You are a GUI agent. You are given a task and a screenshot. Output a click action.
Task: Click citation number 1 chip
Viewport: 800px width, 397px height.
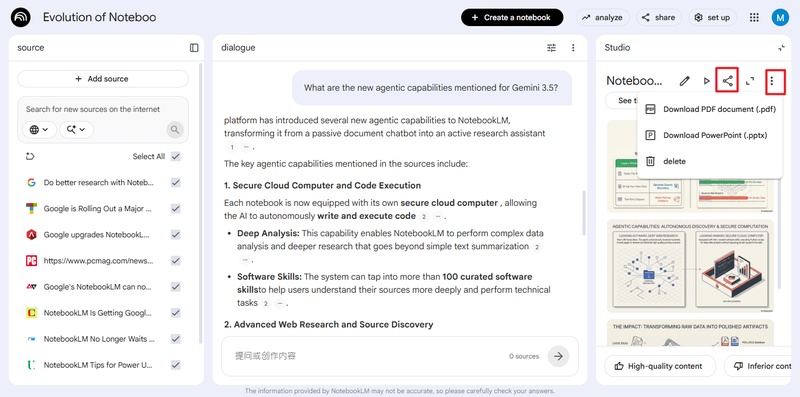pos(232,147)
